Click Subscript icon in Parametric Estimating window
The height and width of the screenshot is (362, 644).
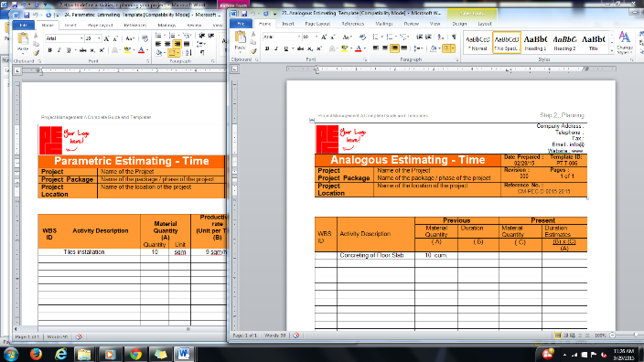pos(92,50)
